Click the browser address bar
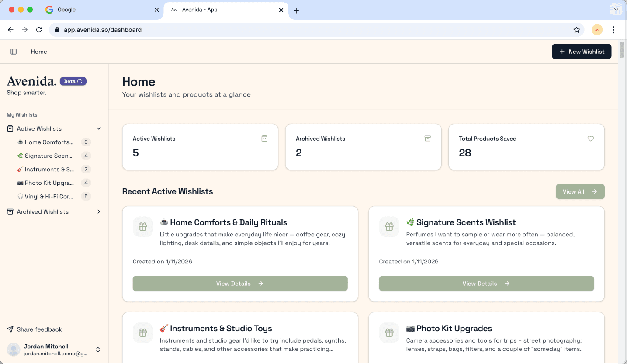The width and height of the screenshot is (627, 364). tap(306, 30)
